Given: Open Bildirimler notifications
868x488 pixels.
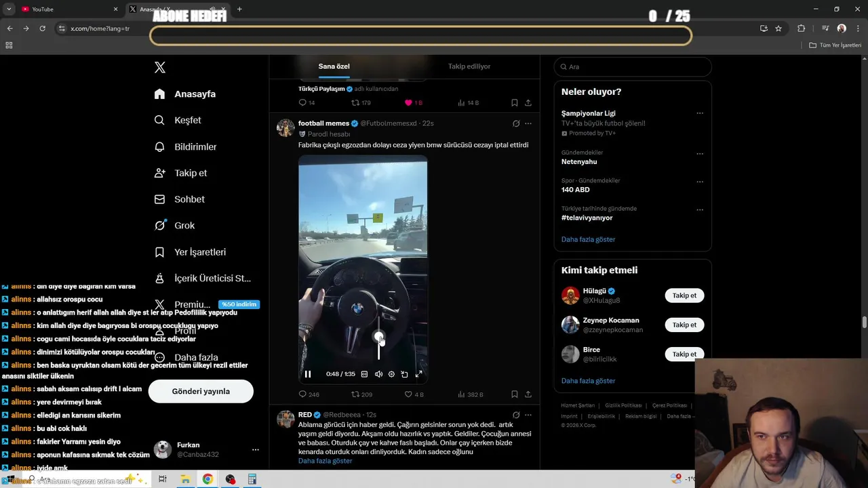Looking at the screenshot, I should (x=185, y=146).
